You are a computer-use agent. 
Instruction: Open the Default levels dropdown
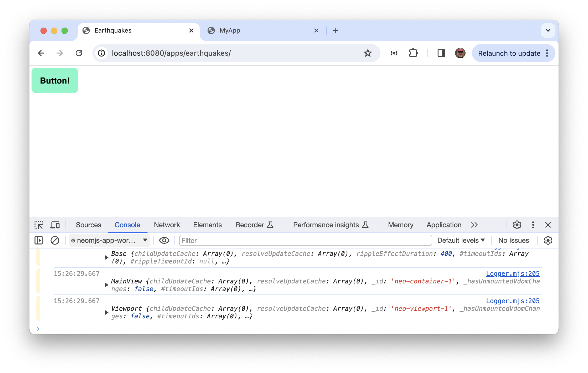point(461,240)
